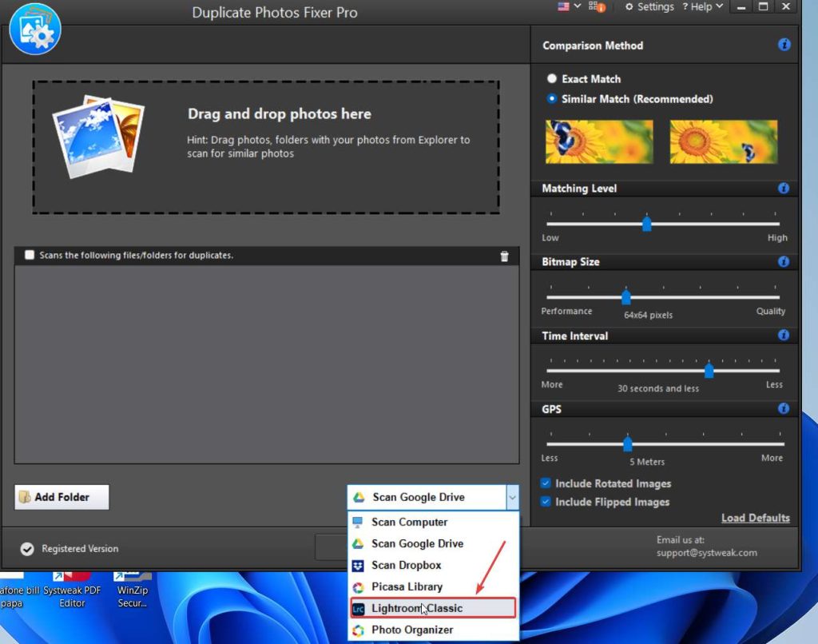Adjust the GPS distance slider handle

click(x=628, y=444)
